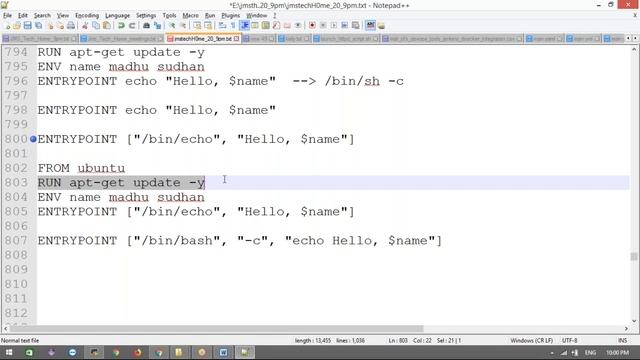Open the Plugins menu
Viewport: 640px width, 360px height.
231,16
